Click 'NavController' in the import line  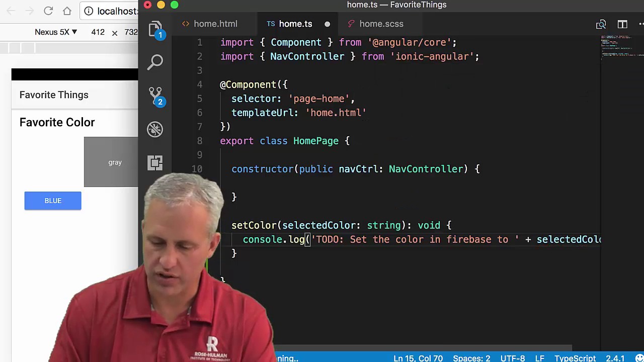coord(307,56)
